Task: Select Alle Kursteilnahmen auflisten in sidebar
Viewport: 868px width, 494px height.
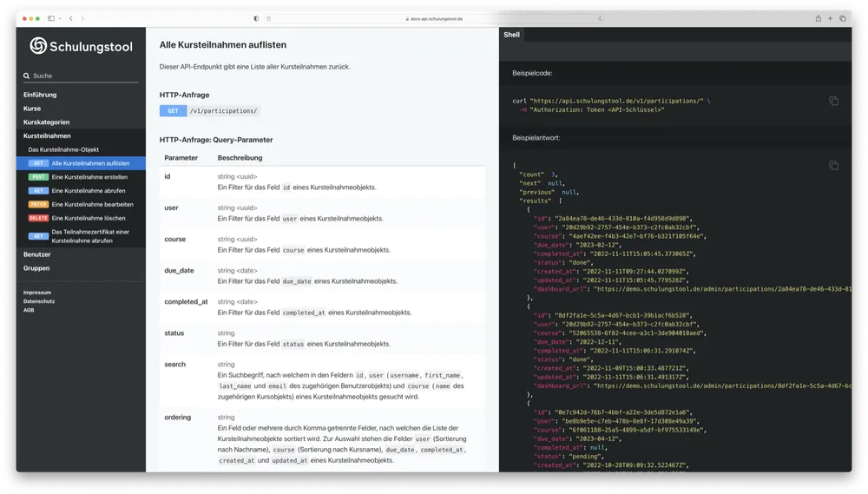Action: [81, 163]
